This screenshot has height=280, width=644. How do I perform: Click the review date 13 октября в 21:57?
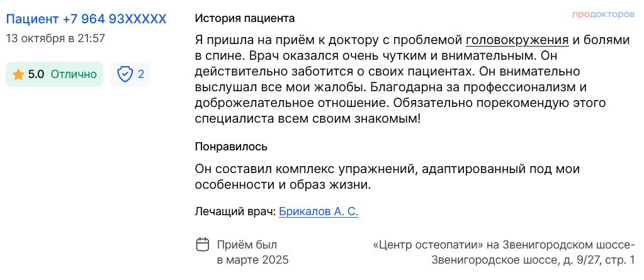55,38
